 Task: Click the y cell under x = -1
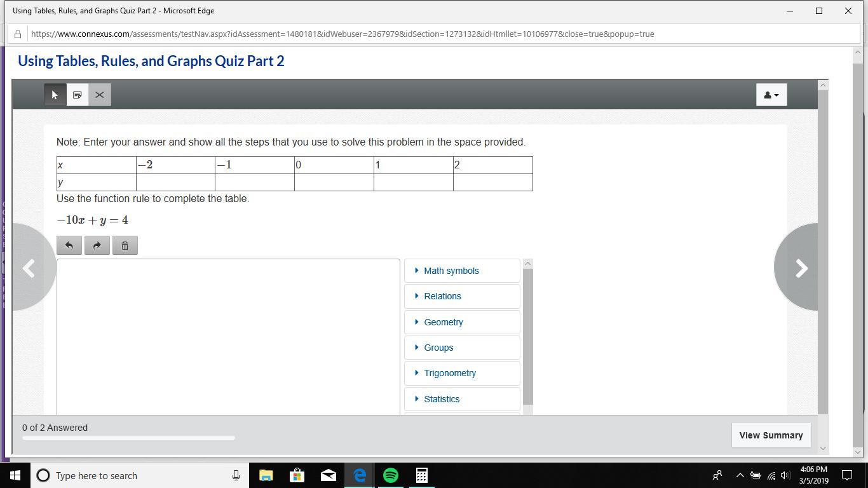coord(255,182)
